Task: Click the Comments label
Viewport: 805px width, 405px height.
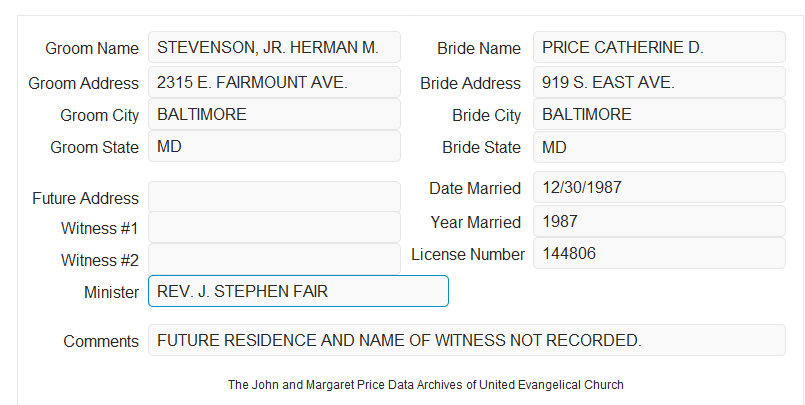Action: [x=101, y=341]
